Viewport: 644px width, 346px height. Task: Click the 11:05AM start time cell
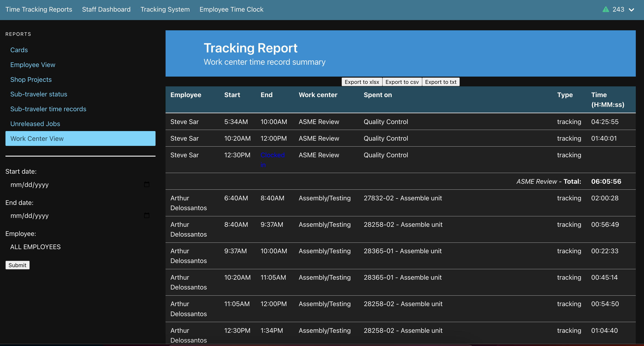237,304
